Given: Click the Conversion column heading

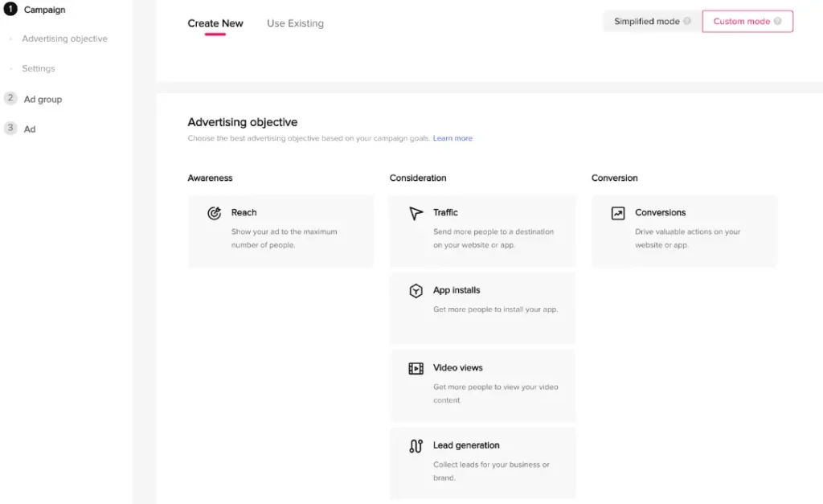Looking at the screenshot, I should [x=615, y=178].
